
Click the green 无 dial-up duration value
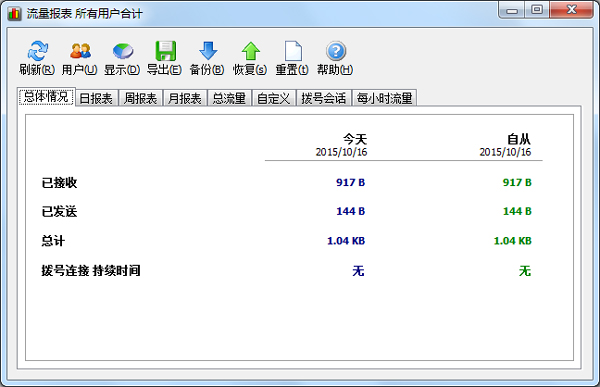tap(525, 271)
